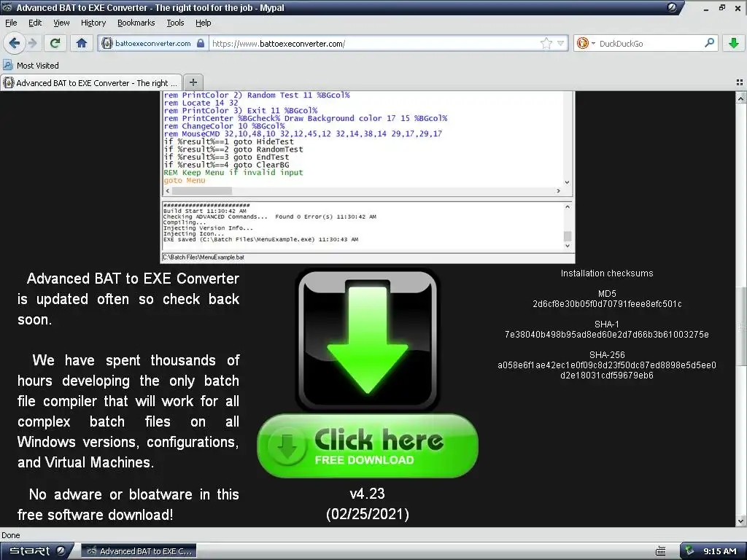Open the File menu
Viewport: 747px width, 560px height.
coord(11,23)
